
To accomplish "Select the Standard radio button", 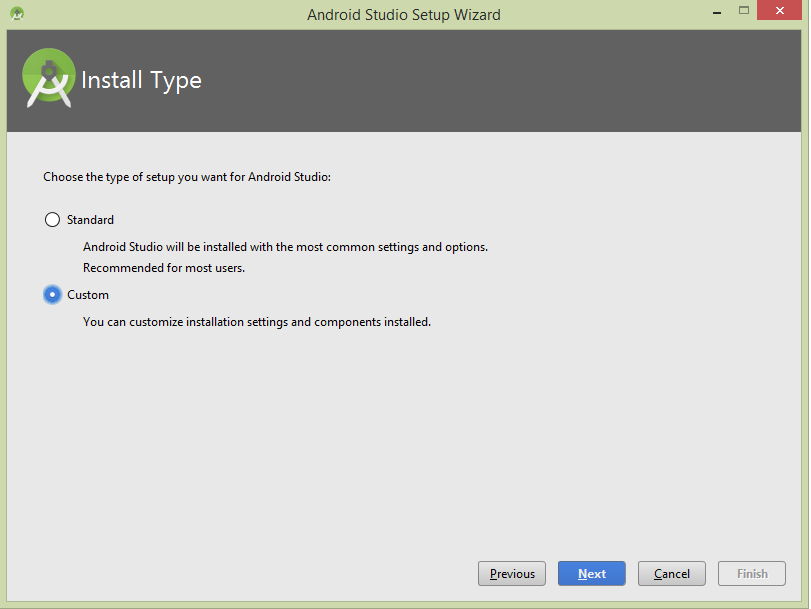I will pyautogui.click(x=52, y=220).
